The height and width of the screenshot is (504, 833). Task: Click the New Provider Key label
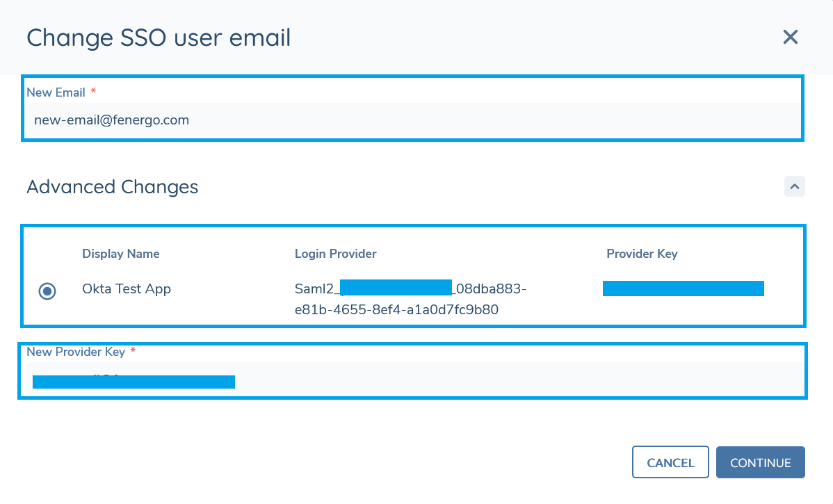75,352
